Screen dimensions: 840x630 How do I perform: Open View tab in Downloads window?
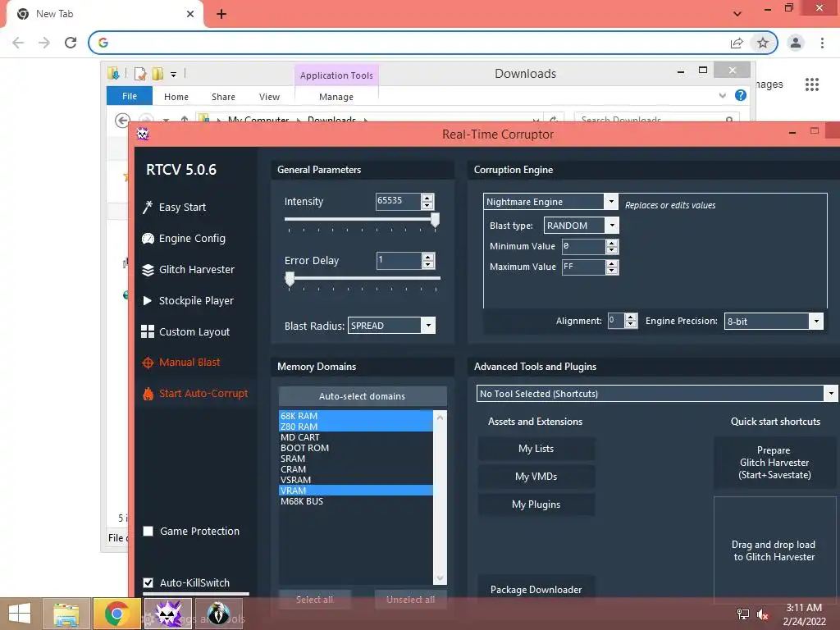(269, 97)
